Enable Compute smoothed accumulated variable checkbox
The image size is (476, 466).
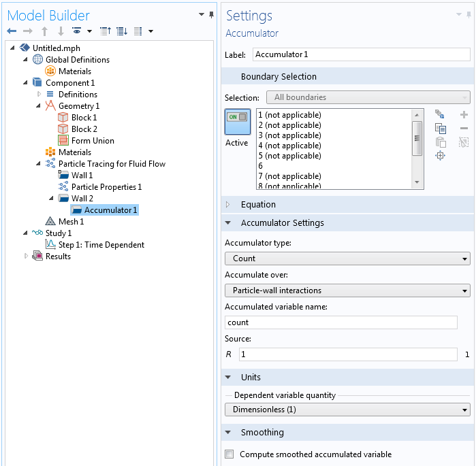pos(229,454)
